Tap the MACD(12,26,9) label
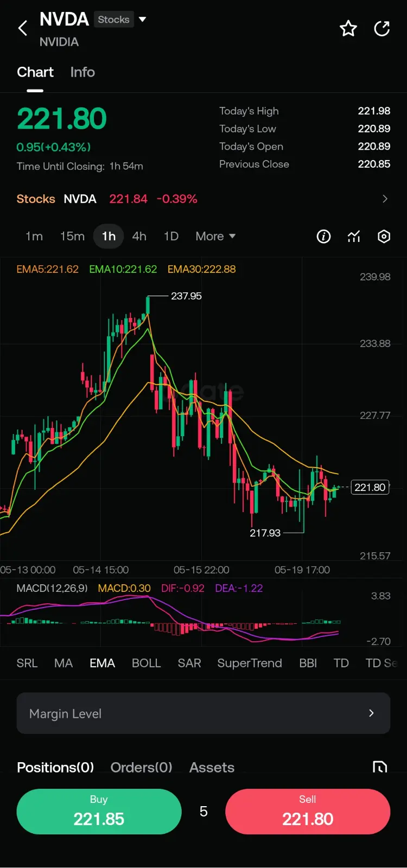The image size is (407, 868). (52, 588)
